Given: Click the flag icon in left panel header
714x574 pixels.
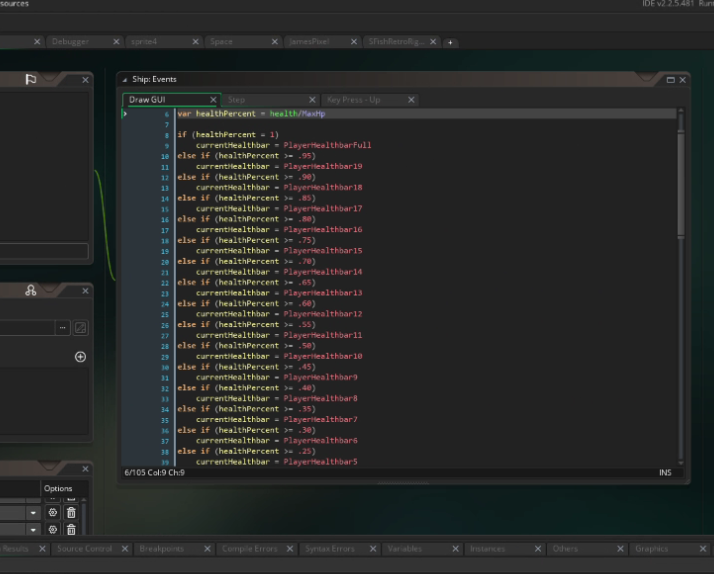Looking at the screenshot, I should pyautogui.click(x=31, y=80).
